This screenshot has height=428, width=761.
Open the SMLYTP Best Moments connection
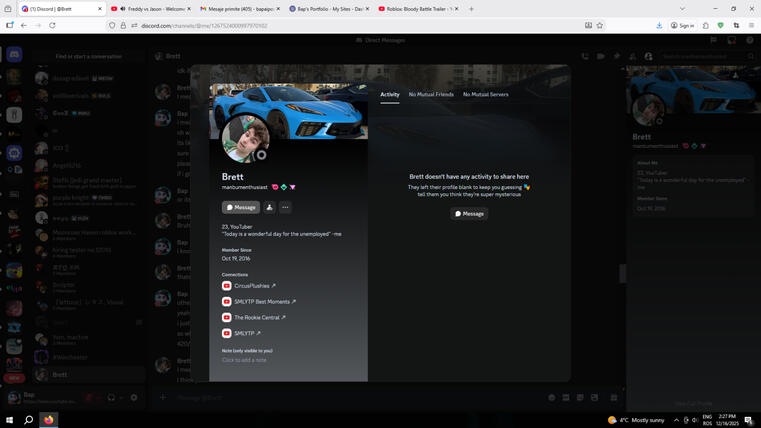264,302
